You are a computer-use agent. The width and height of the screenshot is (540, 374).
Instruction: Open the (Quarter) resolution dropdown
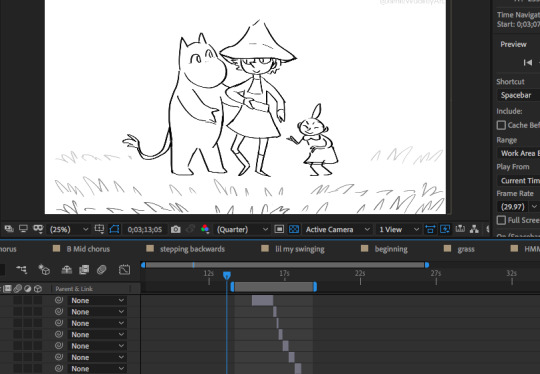click(x=242, y=229)
